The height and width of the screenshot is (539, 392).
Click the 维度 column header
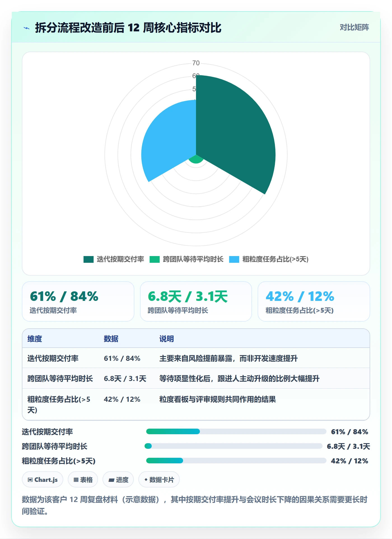point(35,339)
